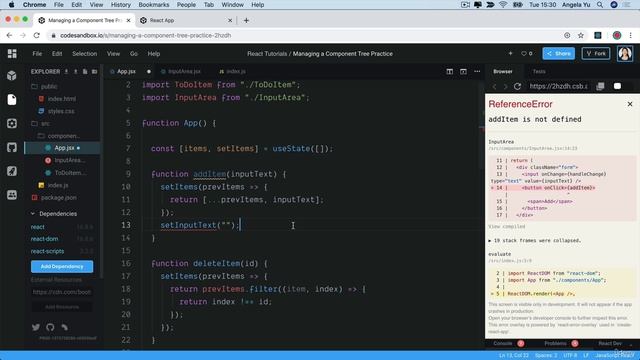The image size is (640, 360).
Task: Go forward in preview browser
Action: point(505,86)
